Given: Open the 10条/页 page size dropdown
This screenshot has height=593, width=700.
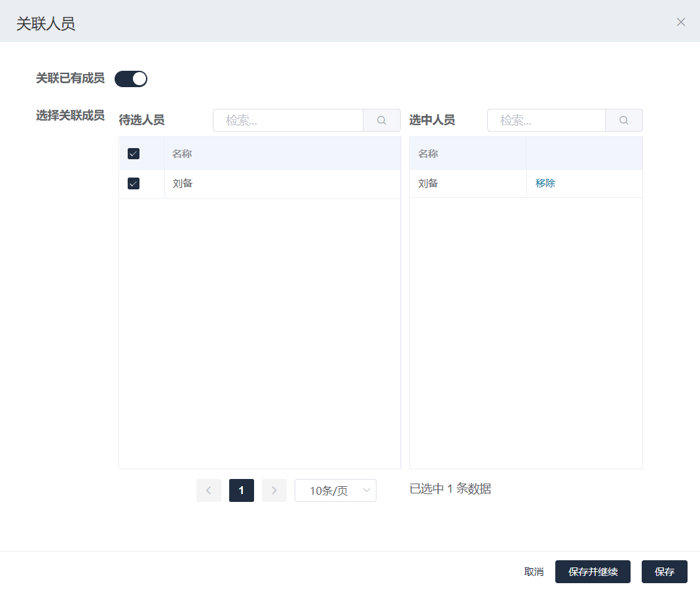Looking at the screenshot, I should (x=335, y=491).
